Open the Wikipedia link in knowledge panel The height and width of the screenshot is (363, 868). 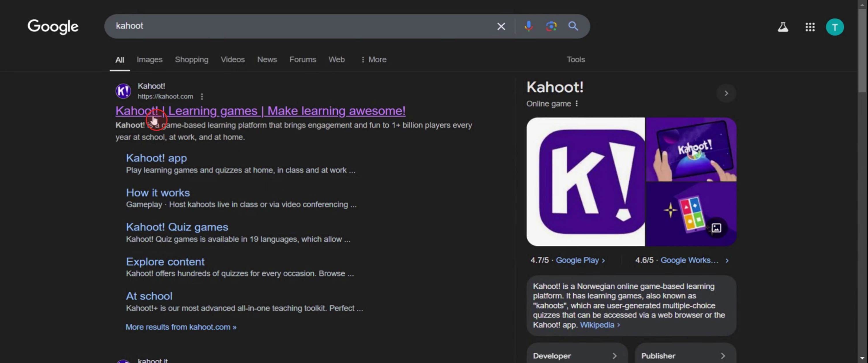597,325
